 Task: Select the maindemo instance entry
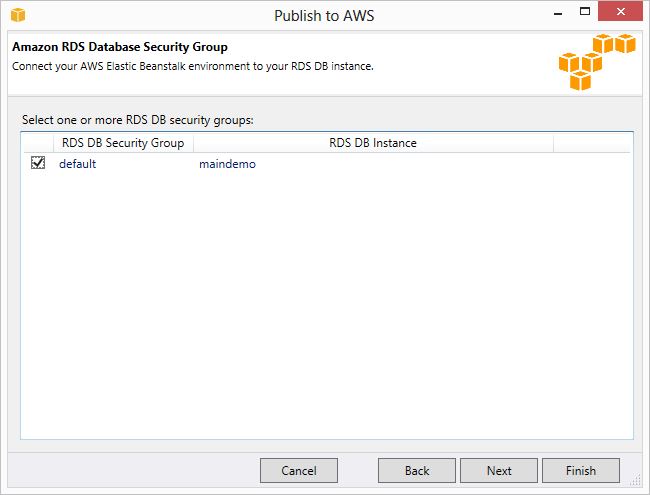pos(227,164)
